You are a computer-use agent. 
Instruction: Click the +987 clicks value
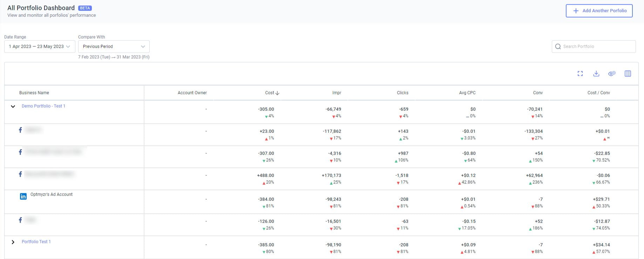pos(403,154)
